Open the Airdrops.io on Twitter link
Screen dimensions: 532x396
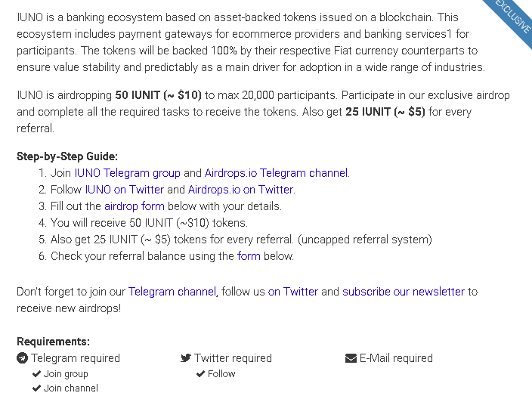click(x=240, y=190)
